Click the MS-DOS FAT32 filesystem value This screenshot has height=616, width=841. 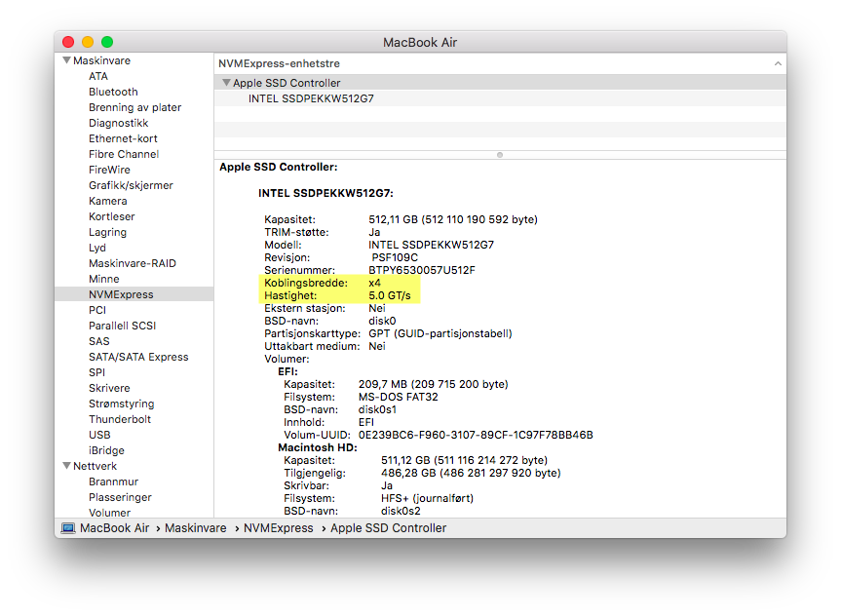[x=398, y=397]
